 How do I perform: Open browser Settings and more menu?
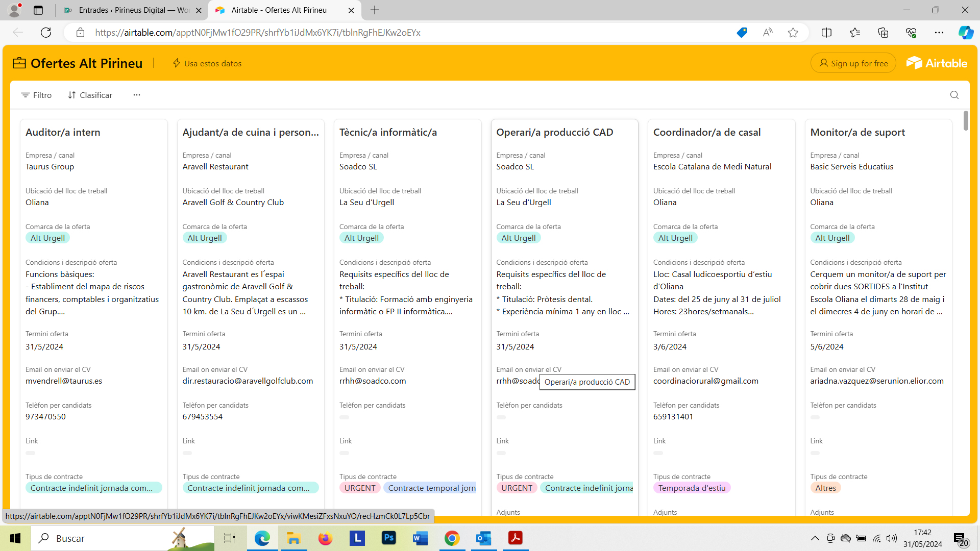point(939,33)
